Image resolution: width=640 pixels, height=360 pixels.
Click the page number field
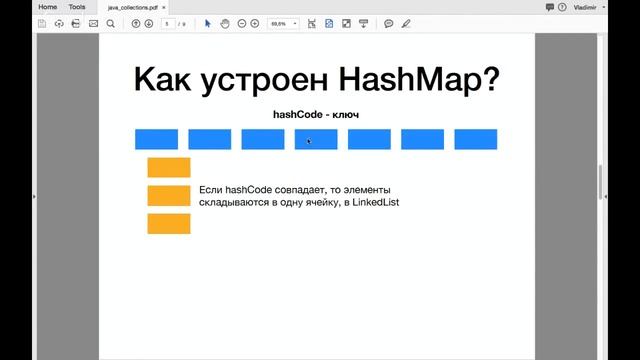[x=168, y=24]
